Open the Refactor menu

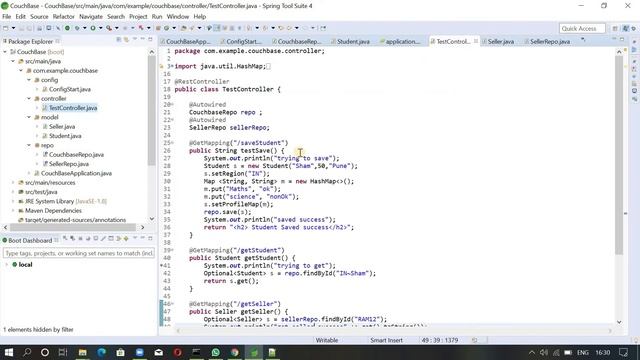(x=64, y=17)
